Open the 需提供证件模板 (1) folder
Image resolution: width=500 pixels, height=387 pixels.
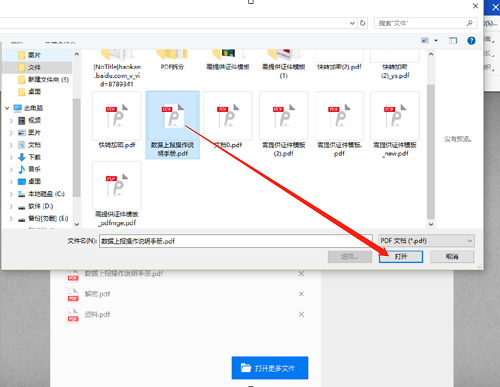(x=284, y=63)
